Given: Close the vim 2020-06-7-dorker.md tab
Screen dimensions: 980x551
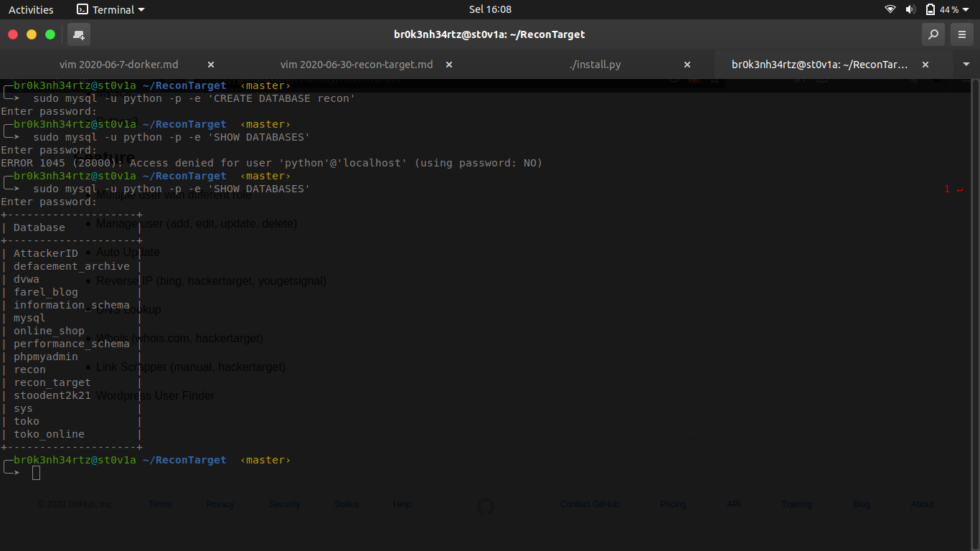Looking at the screenshot, I should 211,65.
